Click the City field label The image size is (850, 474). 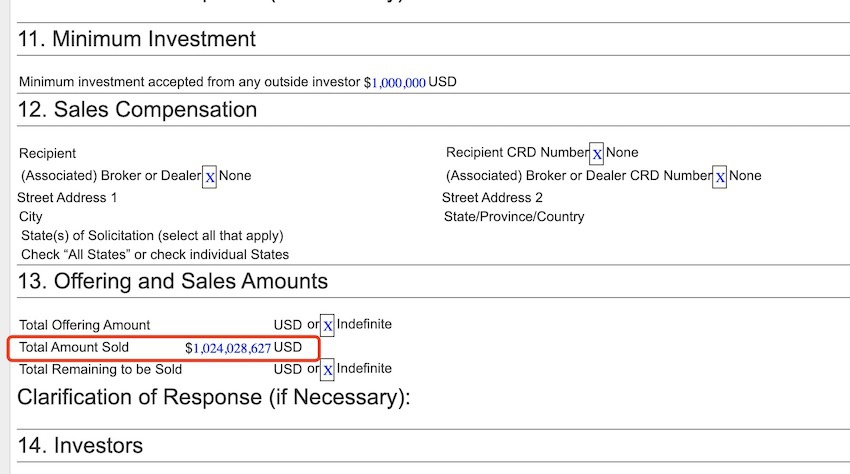click(x=31, y=216)
